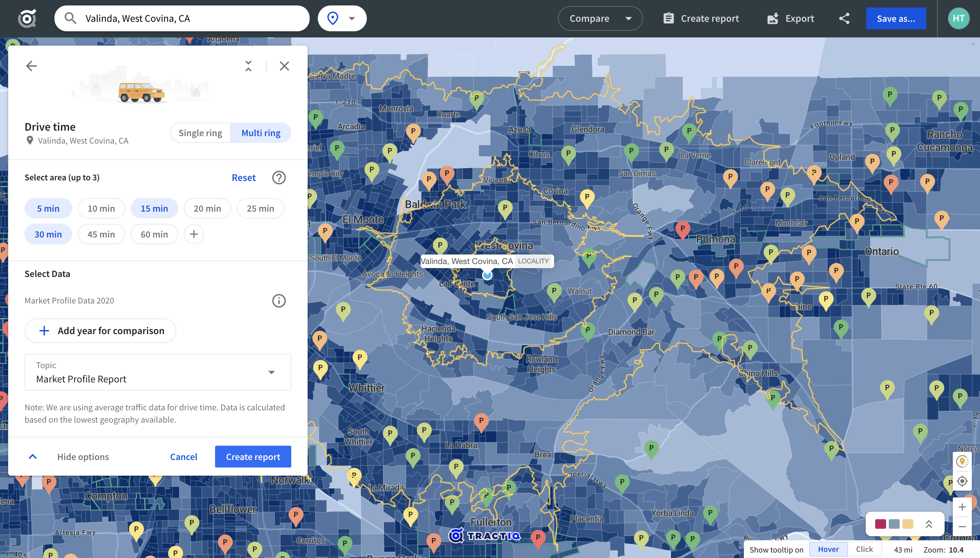The height and width of the screenshot is (558, 980).
Task: Open the Topic dropdown
Action: [158, 372]
